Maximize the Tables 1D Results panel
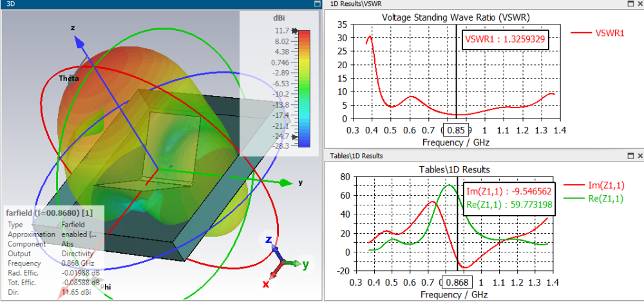The height and width of the screenshot is (302, 644). point(630,156)
